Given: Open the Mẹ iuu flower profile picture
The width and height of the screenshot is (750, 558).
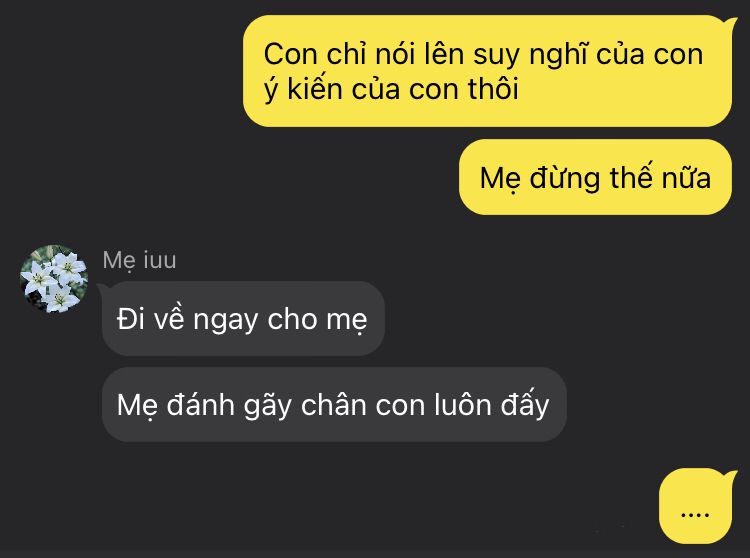Looking at the screenshot, I should pos(54,279).
